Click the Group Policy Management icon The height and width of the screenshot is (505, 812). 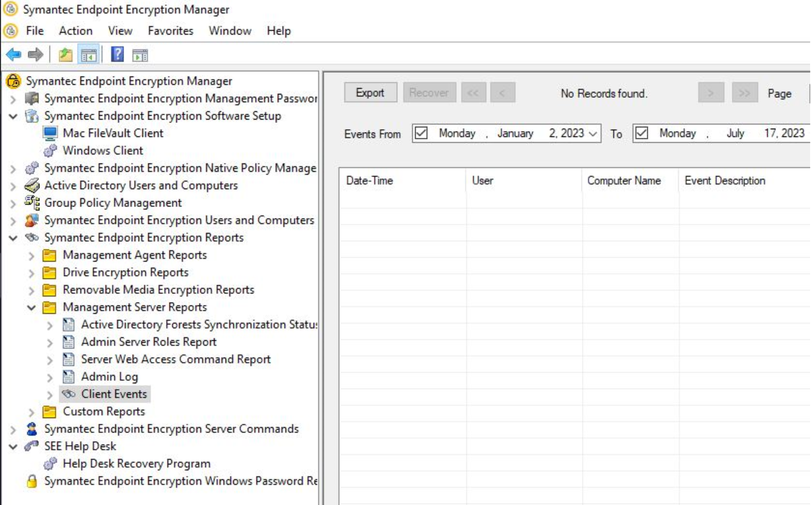[x=32, y=203]
